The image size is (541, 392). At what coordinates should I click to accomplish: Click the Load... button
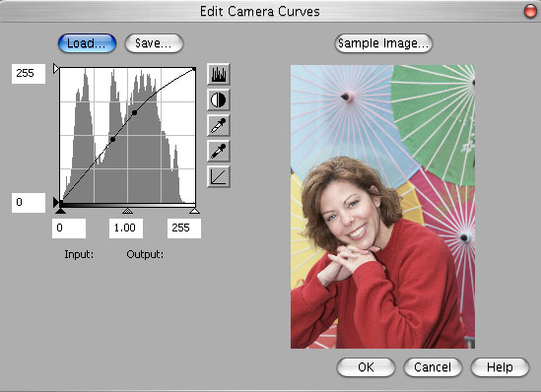87,43
